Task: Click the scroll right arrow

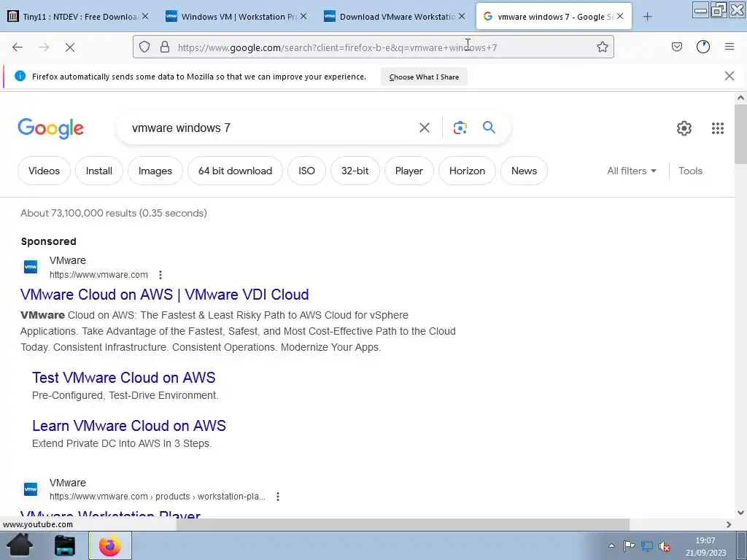Action: coord(729,524)
